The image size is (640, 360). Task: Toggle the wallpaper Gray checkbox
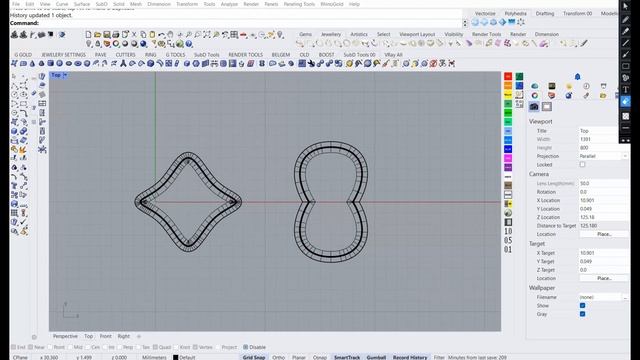[582, 314]
